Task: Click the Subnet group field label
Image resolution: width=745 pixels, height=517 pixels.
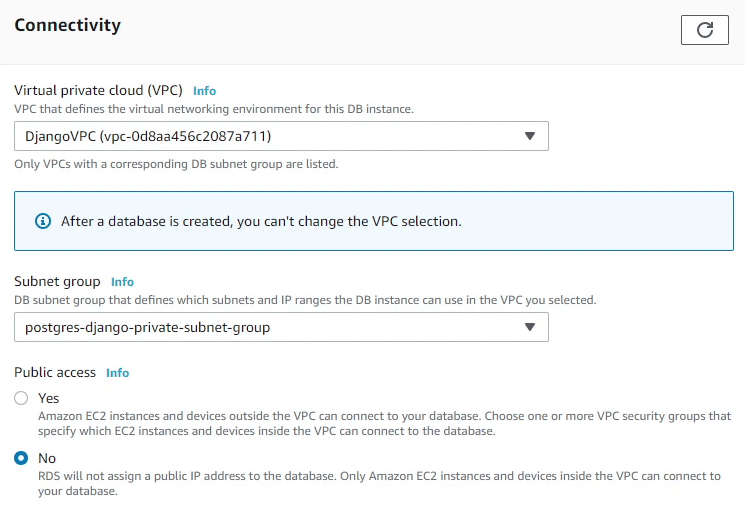Action: [56, 282]
